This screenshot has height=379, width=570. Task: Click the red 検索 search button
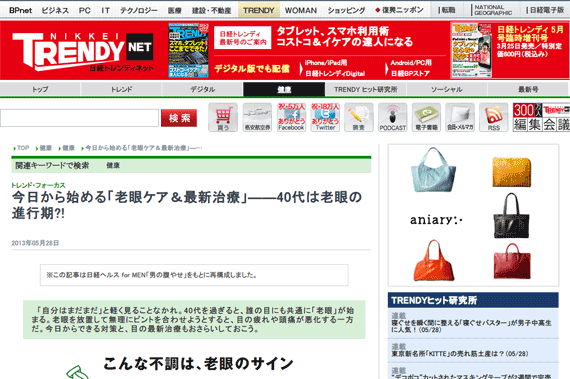[179, 118]
